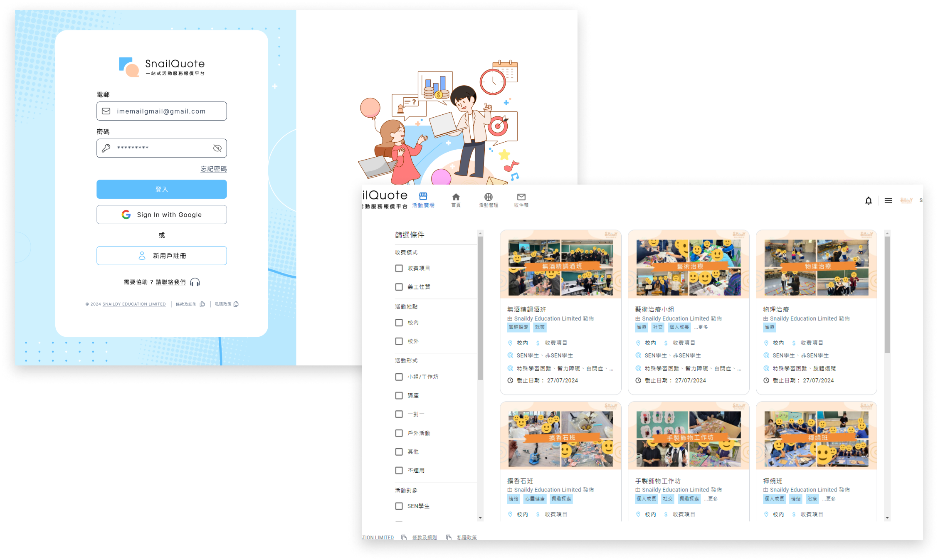Screen dimensions: 938x560
Task: Click Sign In with Google button
Action: coord(161,215)
